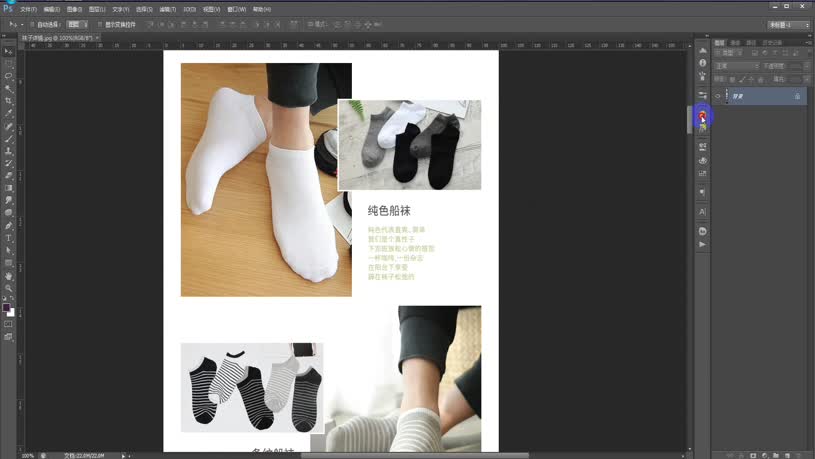Open Paragraph collapsed panel icon

tap(702, 192)
